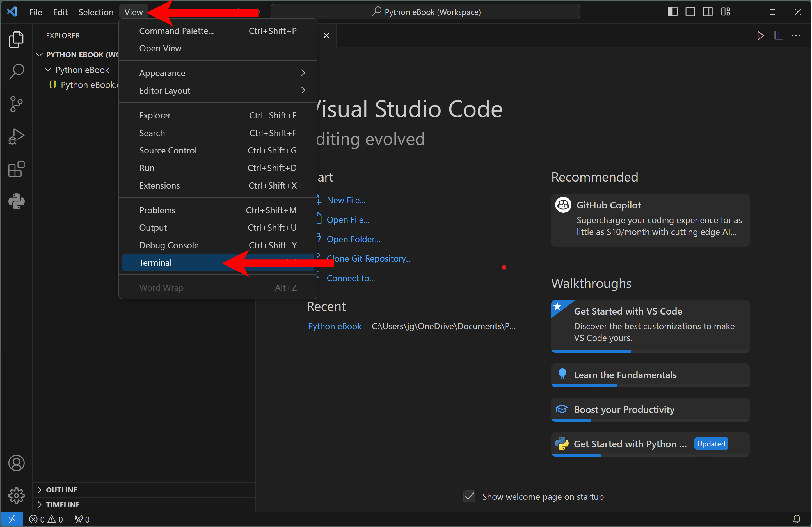Open the Search activity bar icon
812x527 pixels.
[16, 72]
